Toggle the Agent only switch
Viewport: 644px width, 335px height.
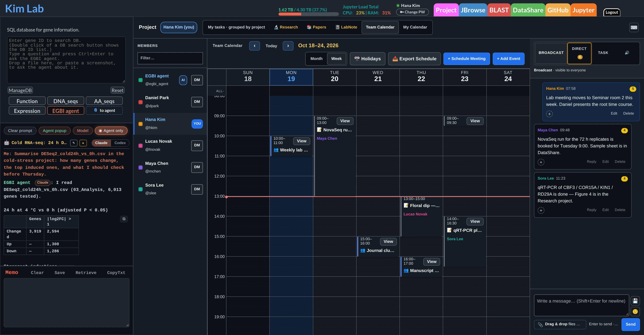pos(111,130)
